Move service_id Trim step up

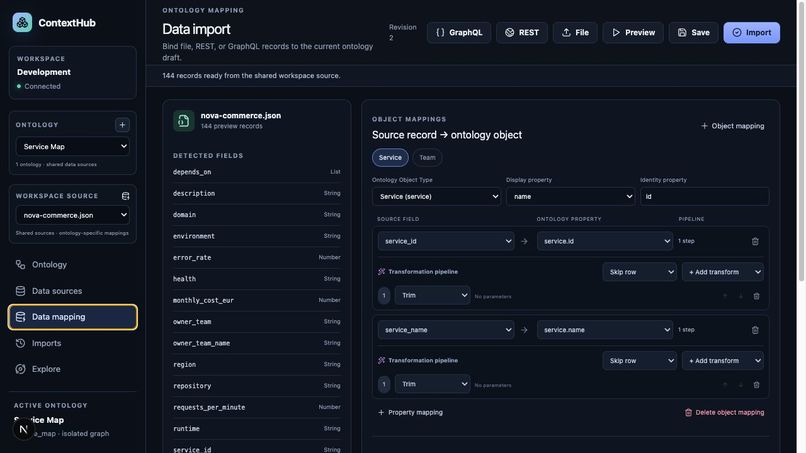pos(725,296)
